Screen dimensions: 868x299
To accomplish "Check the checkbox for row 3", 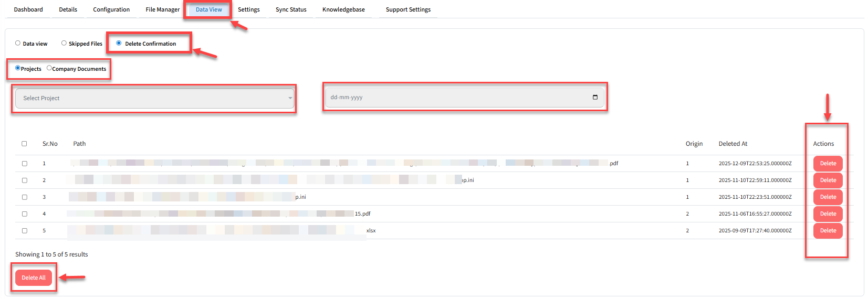I will (x=24, y=197).
